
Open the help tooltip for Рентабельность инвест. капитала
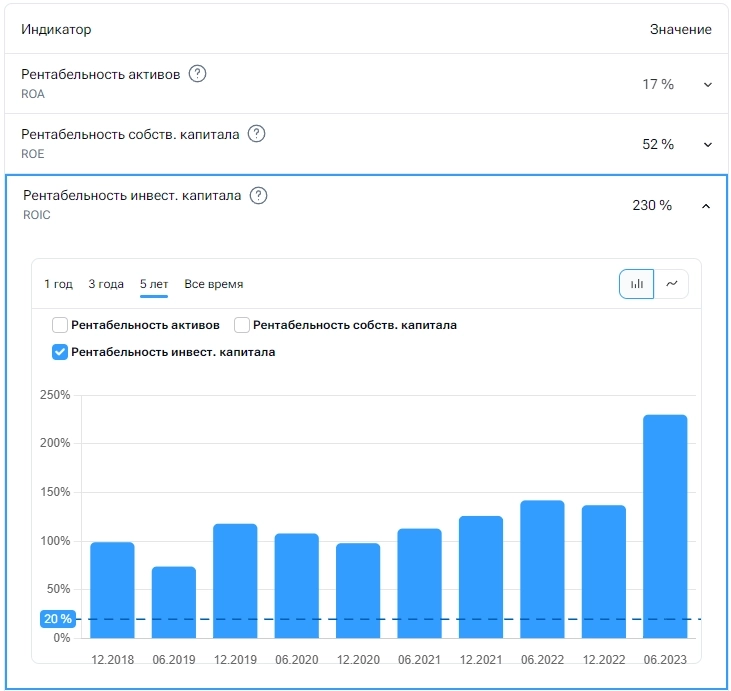point(258,196)
